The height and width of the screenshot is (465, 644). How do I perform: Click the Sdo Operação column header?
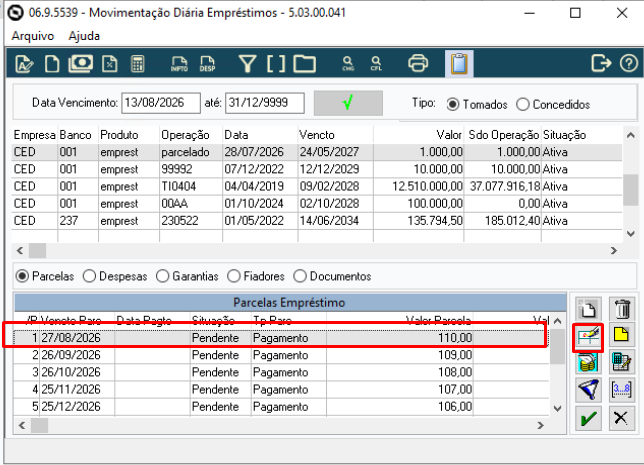(x=503, y=135)
